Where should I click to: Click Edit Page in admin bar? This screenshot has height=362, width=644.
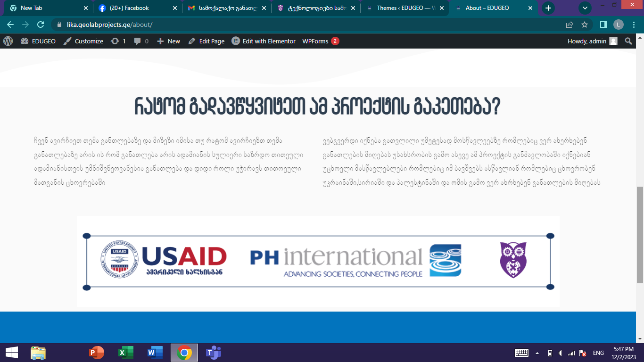(206, 41)
